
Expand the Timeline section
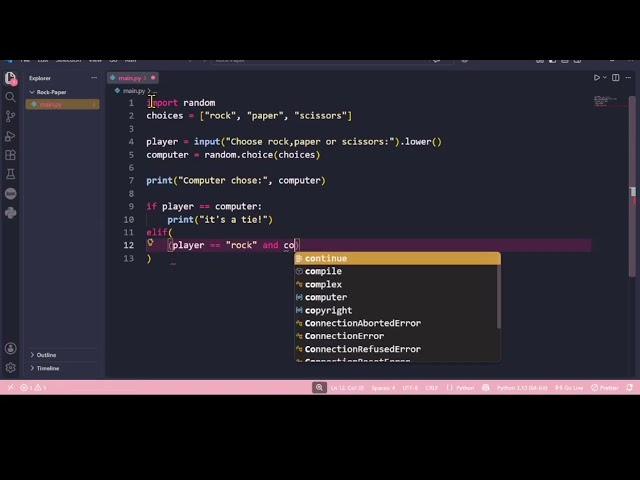(x=44, y=368)
